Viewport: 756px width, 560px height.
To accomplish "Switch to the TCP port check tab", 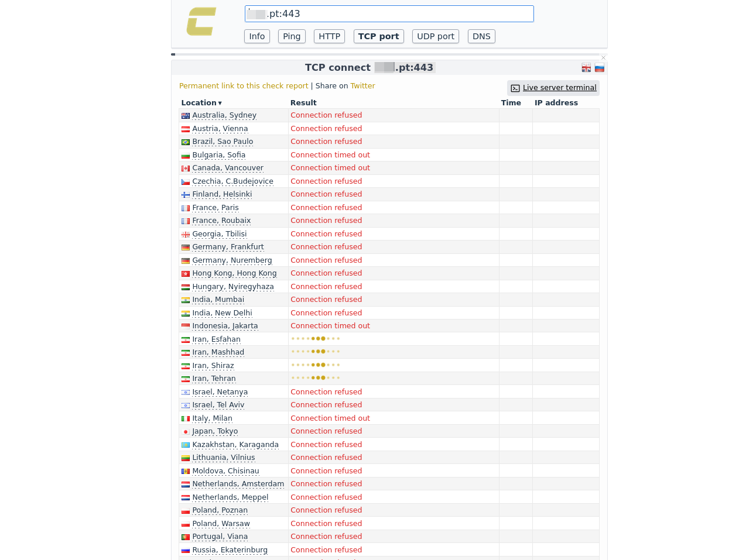I will 378,36.
